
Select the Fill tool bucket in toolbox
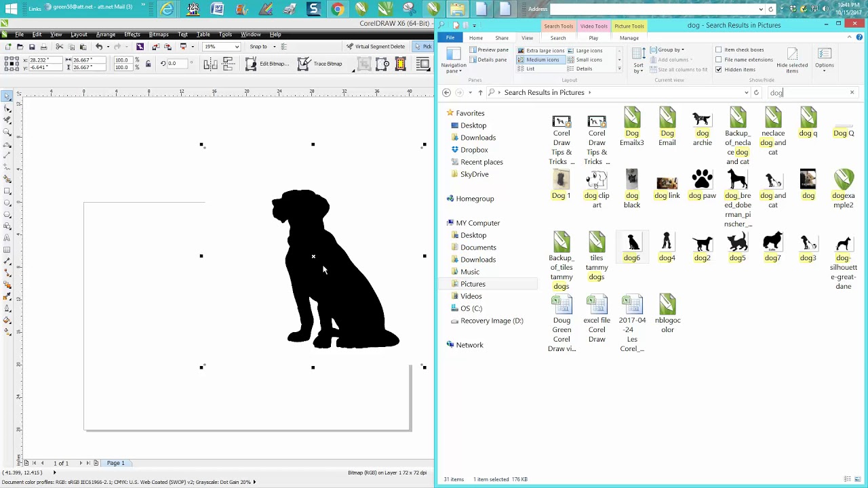pos(7,320)
